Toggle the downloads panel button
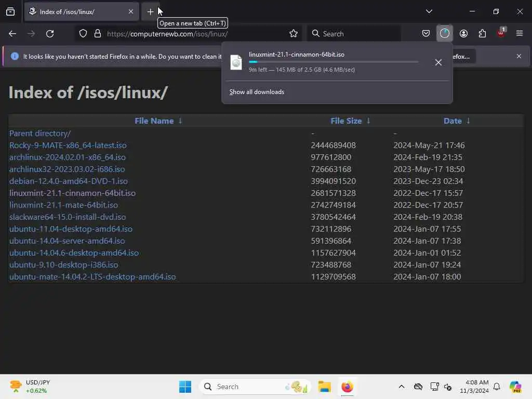Screen dimensions: 532x399 [445, 34]
